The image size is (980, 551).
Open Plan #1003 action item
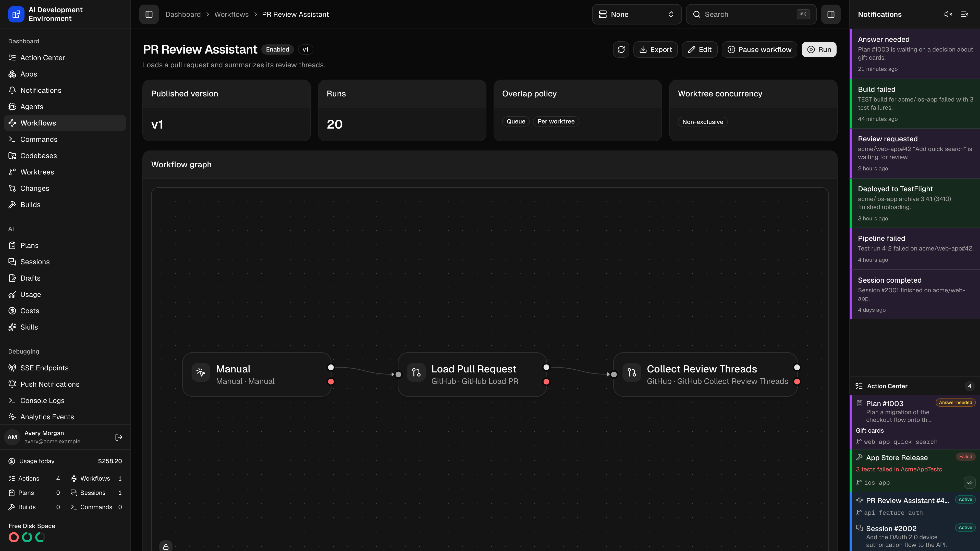915,422
